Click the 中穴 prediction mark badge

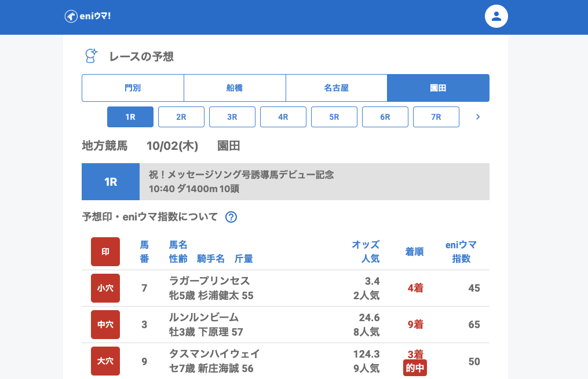tap(105, 325)
